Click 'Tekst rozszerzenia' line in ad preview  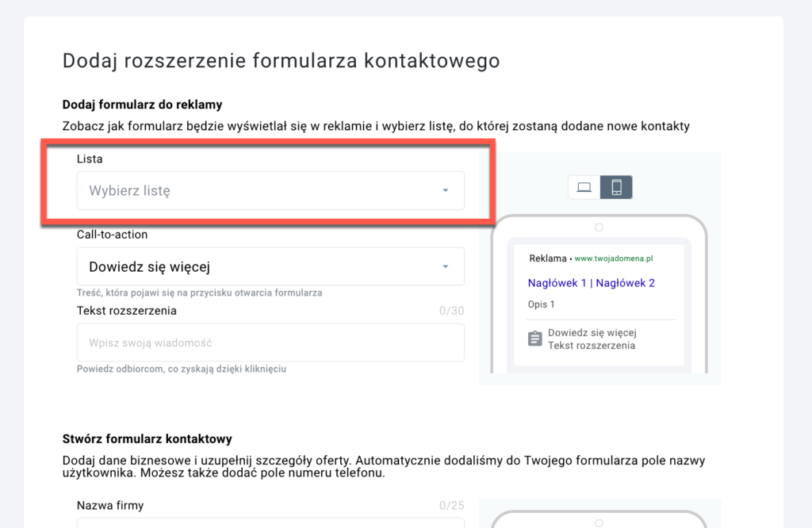click(x=592, y=346)
